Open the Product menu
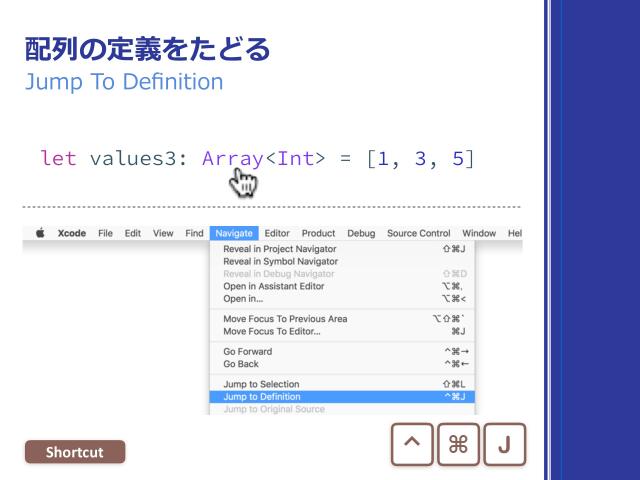The height and width of the screenshot is (480, 640). click(320, 233)
